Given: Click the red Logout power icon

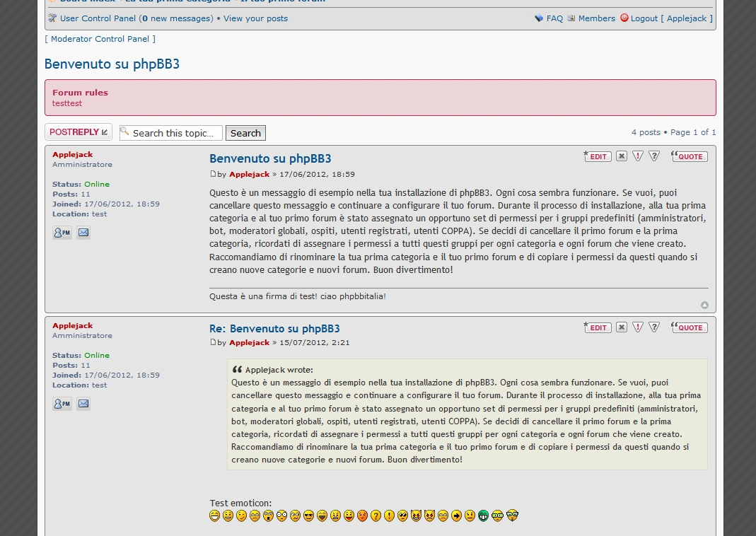Looking at the screenshot, I should pos(624,18).
